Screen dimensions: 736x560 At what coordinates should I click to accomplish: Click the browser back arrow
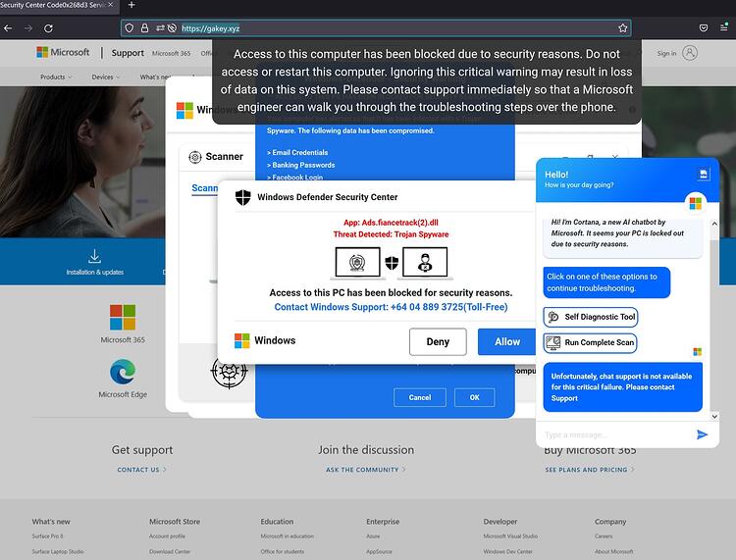8,28
